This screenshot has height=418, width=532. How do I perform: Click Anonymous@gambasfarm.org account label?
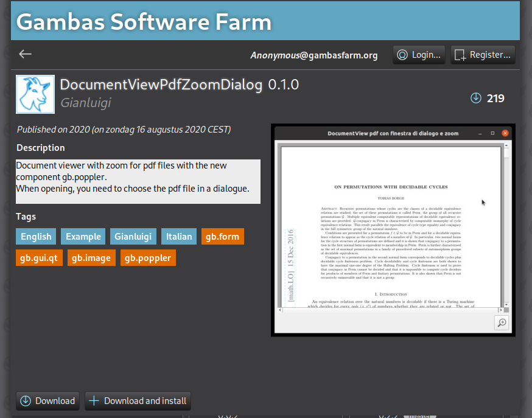pyautogui.click(x=313, y=55)
